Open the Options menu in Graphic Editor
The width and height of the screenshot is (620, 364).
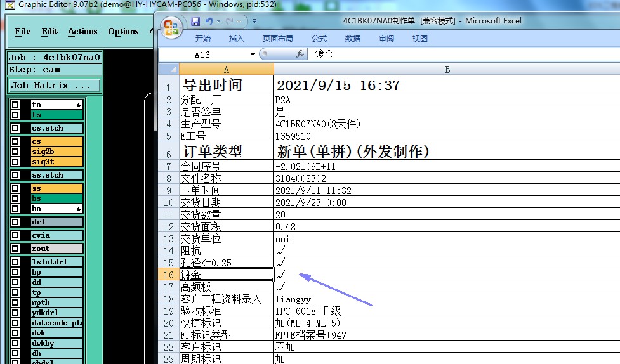click(x=123, y=32)
